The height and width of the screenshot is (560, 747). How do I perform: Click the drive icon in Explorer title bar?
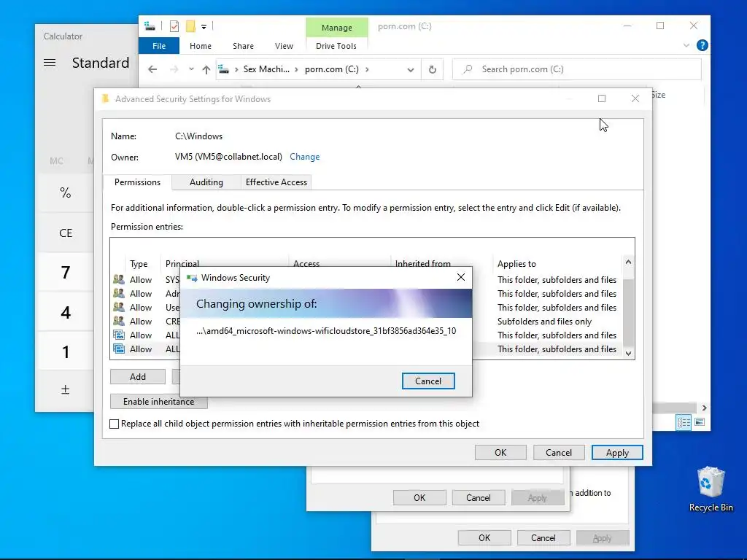[150, 26]
